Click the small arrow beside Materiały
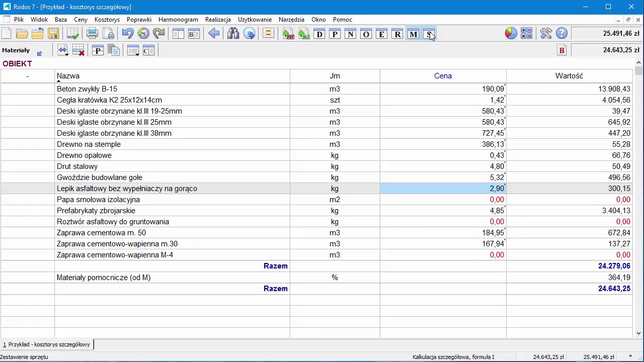The width and height of the screenshot is (644, 362). (40, 53)
